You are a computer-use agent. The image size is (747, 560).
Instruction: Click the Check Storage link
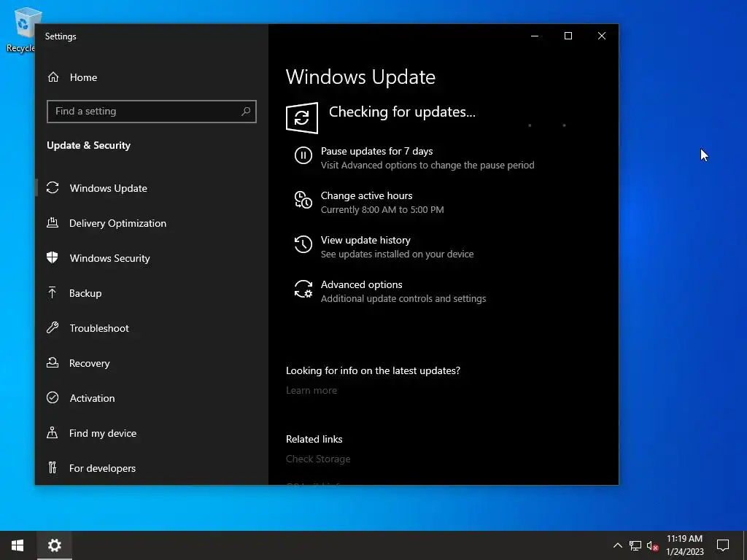(318, 459)
